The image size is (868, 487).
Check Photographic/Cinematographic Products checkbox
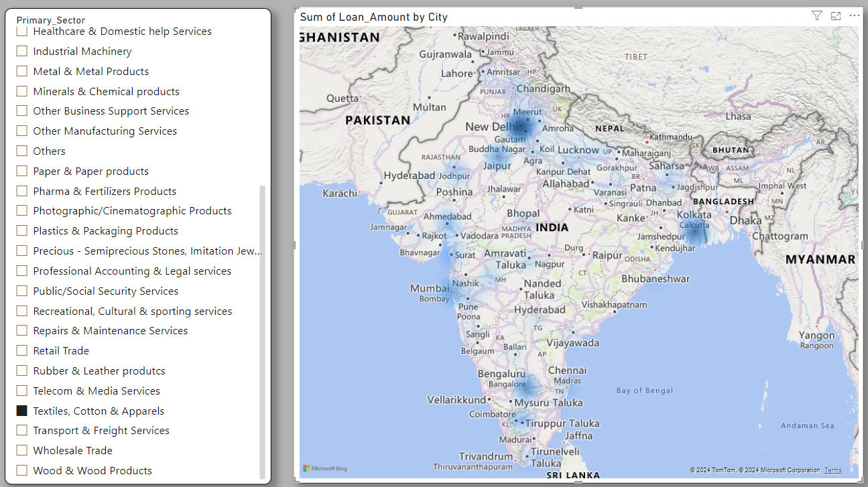click(x=22, y=210)
